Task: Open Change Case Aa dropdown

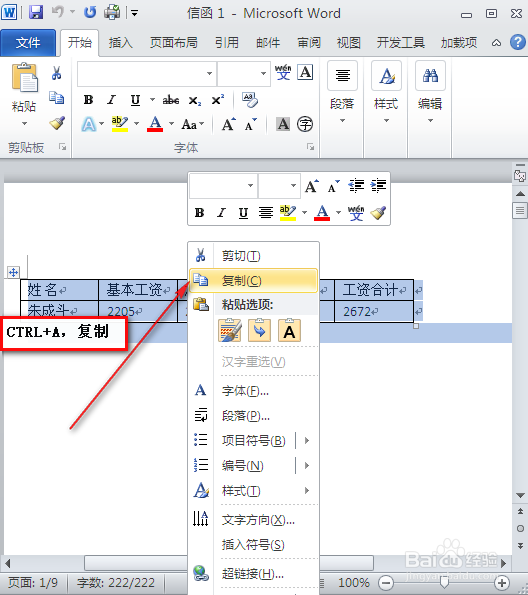Action: click(193, 124)
